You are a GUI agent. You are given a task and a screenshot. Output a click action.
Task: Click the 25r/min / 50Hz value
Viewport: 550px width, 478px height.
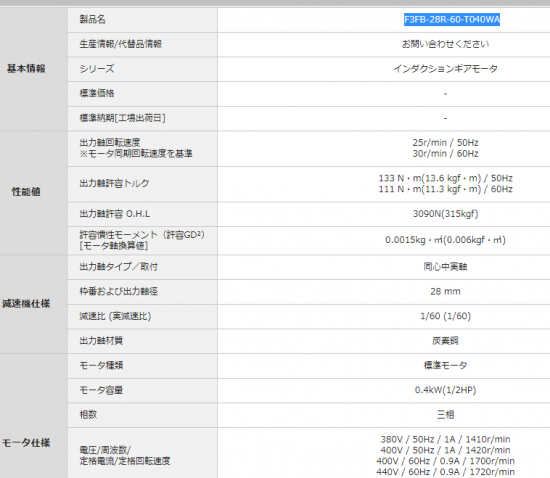(x=445, y=143)
